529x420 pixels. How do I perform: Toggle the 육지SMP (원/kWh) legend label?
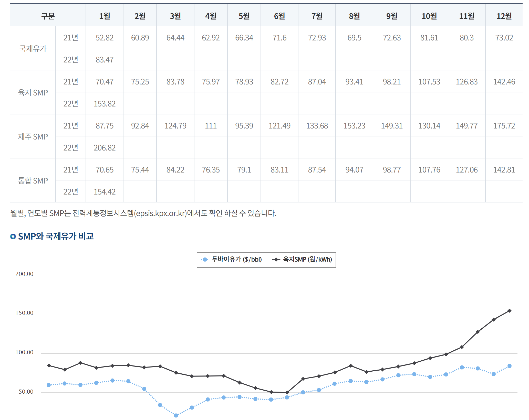pos(307,260)
